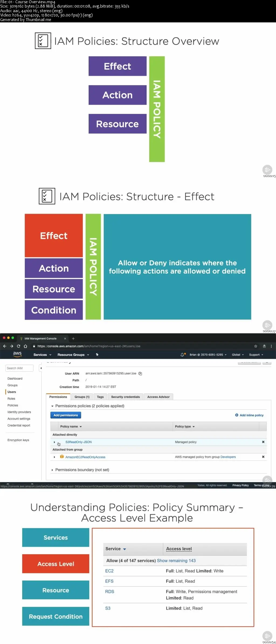Open the Services dropdown in AWS navbar
The width and height of the screenshot is (276, 644).
coord(42,355)
